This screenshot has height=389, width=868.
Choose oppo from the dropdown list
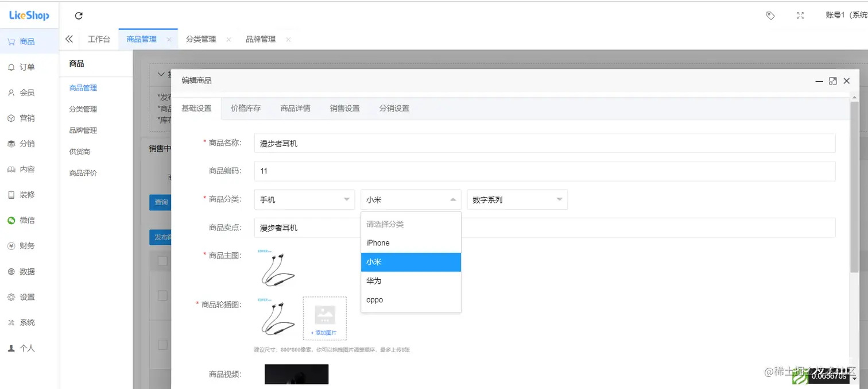(411, 300)
